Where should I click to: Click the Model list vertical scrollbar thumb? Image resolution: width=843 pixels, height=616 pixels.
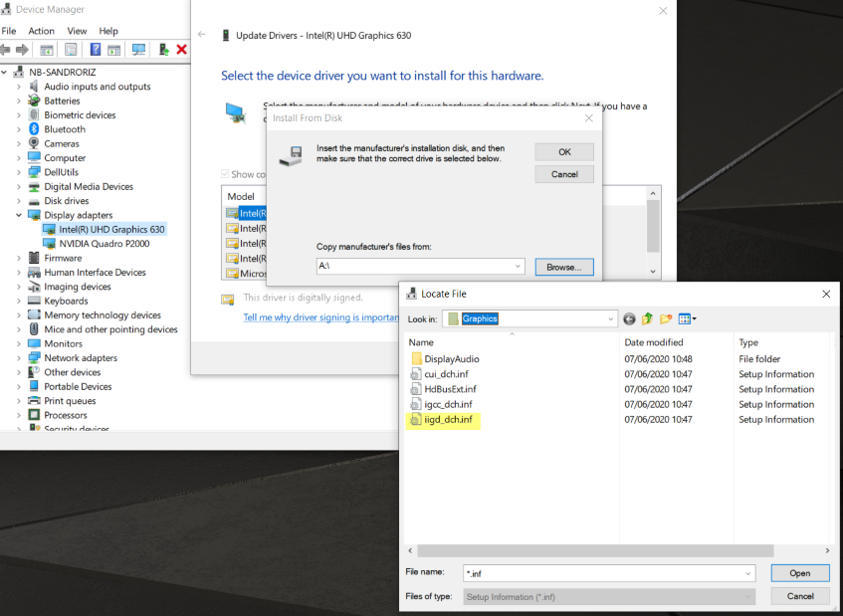[653, 226]
